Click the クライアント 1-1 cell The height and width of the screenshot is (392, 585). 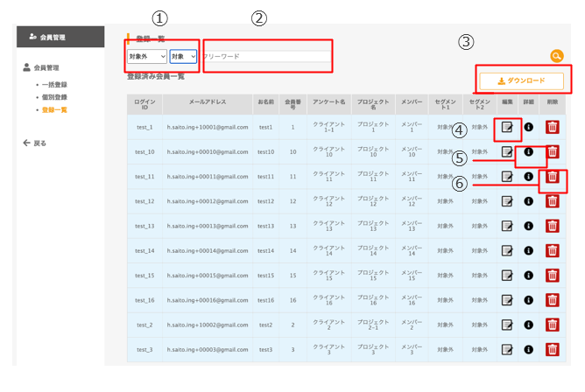pos(329,127)
